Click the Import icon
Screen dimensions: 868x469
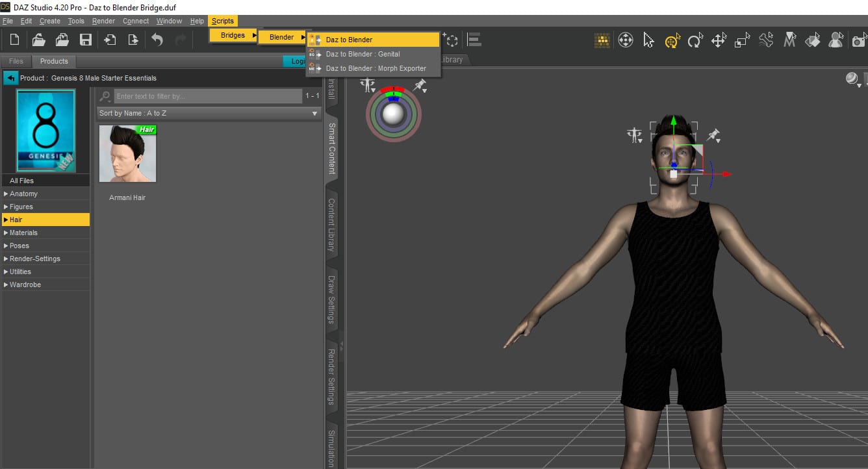pos(110,40)
